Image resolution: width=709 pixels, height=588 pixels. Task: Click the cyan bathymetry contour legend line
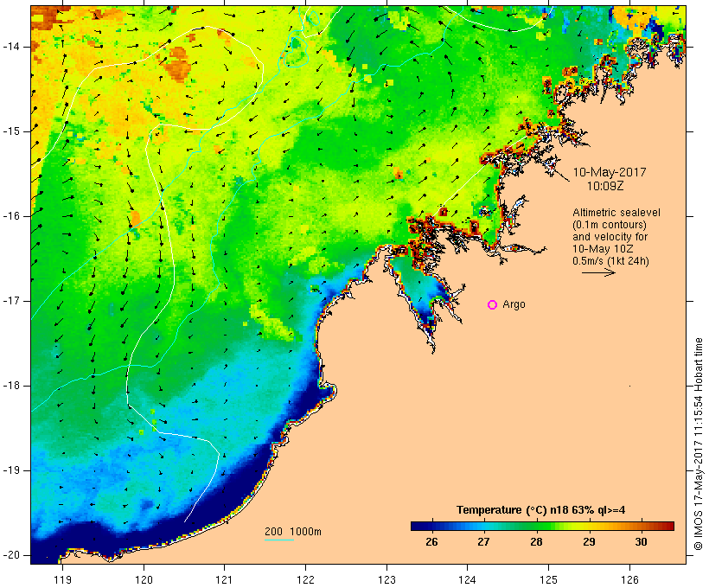pyautogui.click(x=279, y=540)
